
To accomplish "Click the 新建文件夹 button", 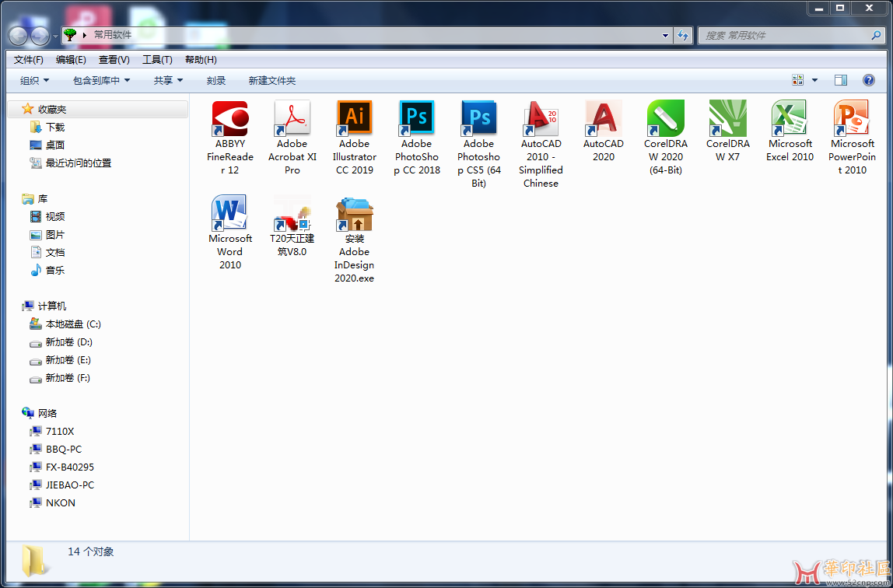I will point(272,80).
